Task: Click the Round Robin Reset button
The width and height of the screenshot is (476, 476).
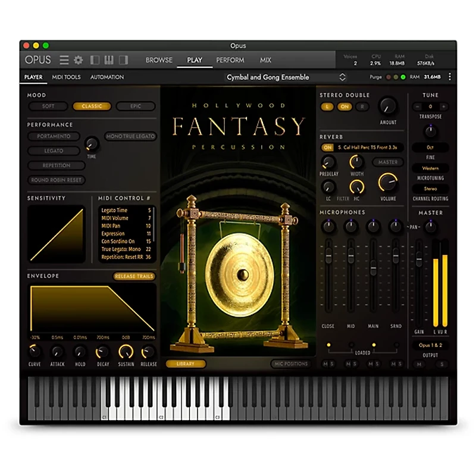Action: click(56, 180)
